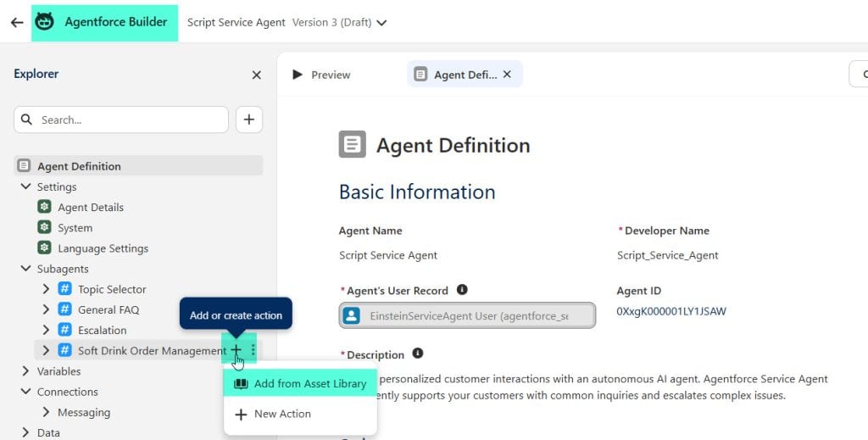The image size is (868, 440).
Task: Click the Language Settings gear icon
Action: (44, 248)
